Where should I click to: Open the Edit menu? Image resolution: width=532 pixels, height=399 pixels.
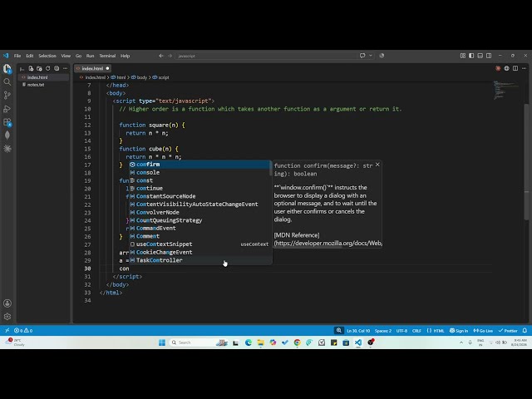30,56
